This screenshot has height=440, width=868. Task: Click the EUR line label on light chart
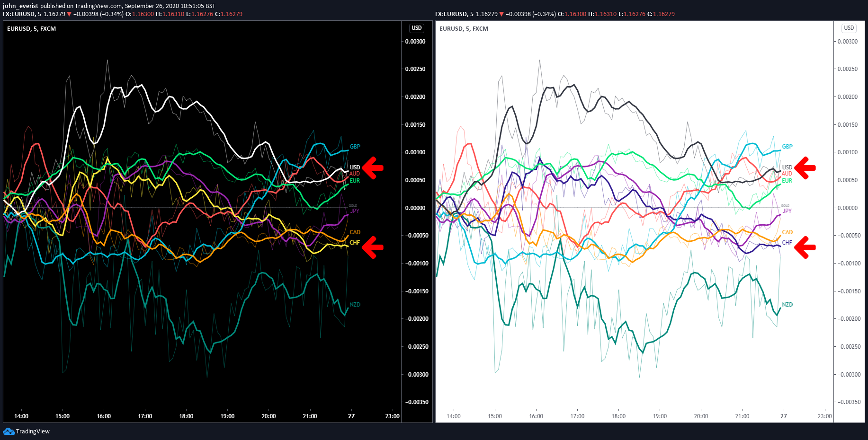pyautogui.click(x=787, y=181)
